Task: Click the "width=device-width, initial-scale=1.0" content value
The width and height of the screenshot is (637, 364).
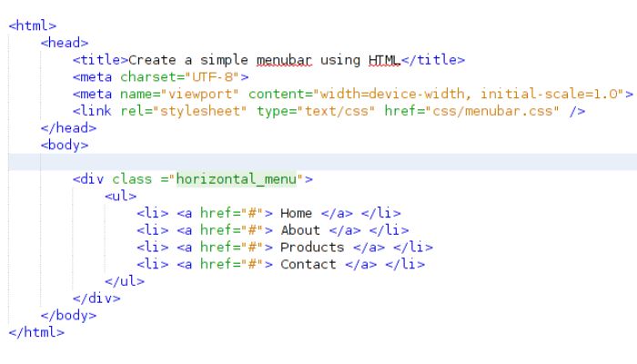Action: [469, 94]
